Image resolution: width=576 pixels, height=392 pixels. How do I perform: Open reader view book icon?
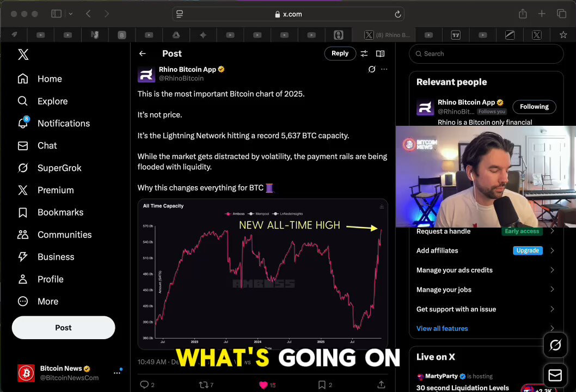click(x=380, y=54)
